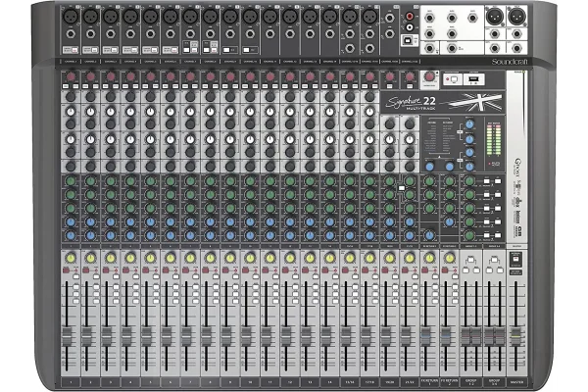Click the channel 7 yellow pan knob

[190, 258]
